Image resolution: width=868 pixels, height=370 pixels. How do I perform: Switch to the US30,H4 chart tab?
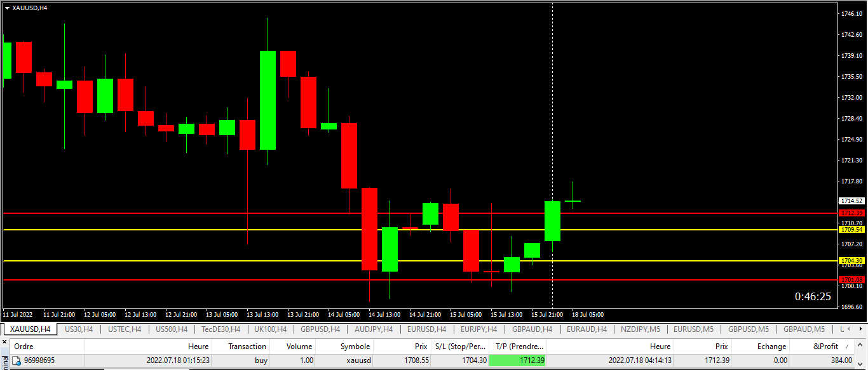tap(79, 329)
